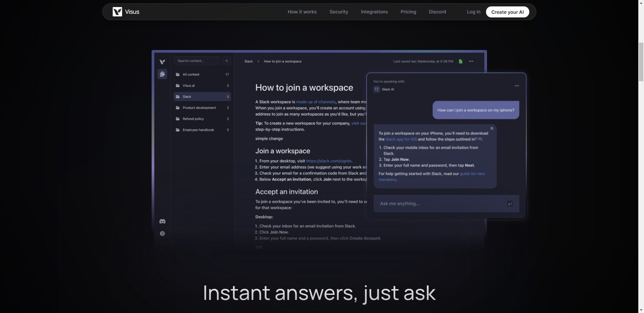This screenshot has height=313, width=644.
Task: Click the folder icon next to All content
Action: 178,75
